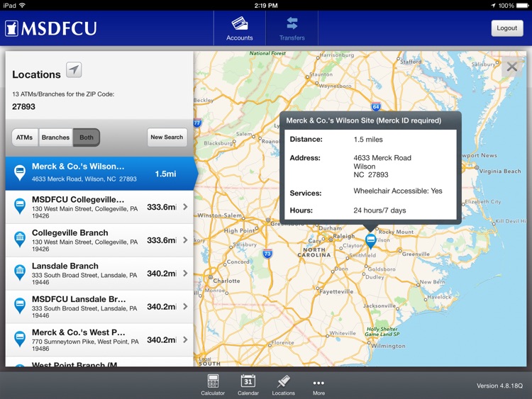The height and width of the screenshot is (399, 532).
Task: Tap ZIP code 27893 text
Action: tap(23, 107)
